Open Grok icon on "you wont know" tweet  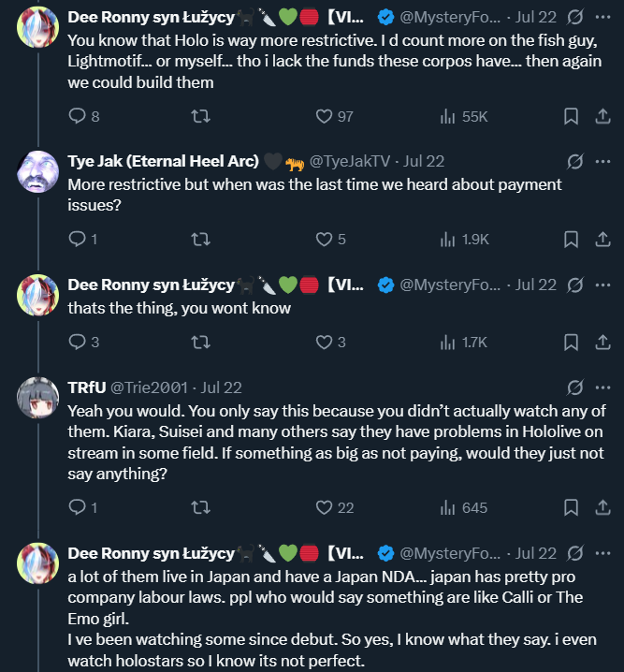coord(576,284)
